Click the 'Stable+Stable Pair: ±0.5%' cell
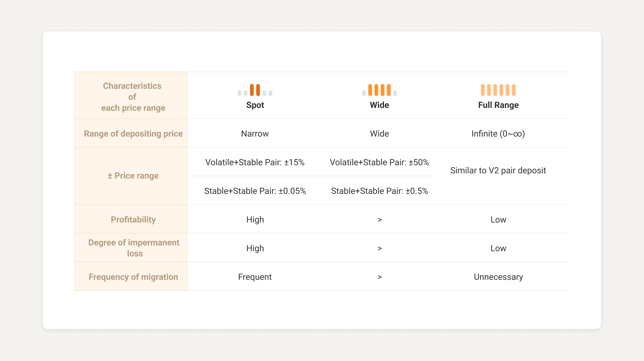Image resolution: width=644 pixels, height=361 pixels. [379, 191]
